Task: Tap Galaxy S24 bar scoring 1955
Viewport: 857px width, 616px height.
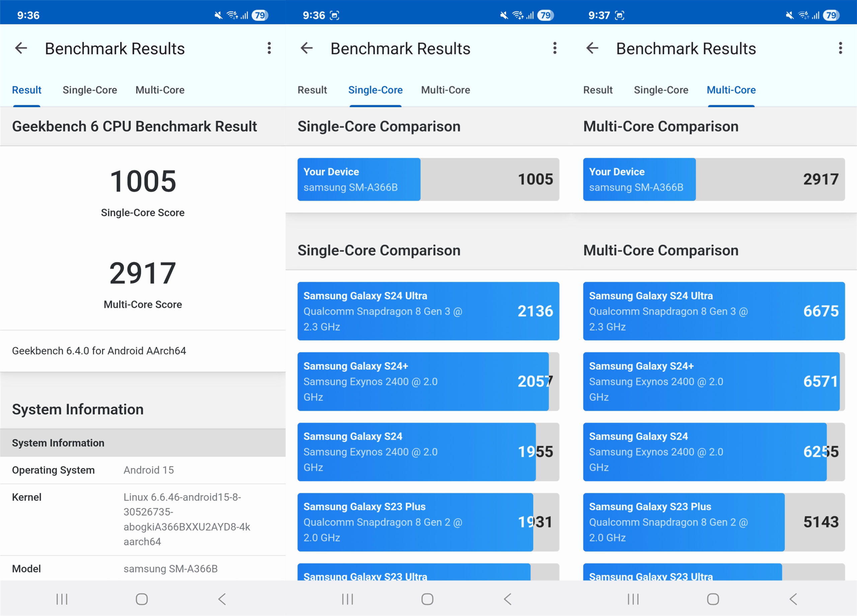Action: click(428, 451)
